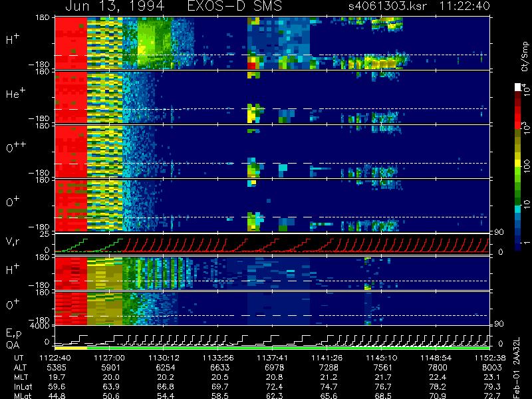Click UT value '1145:10'
Image resolution: width=532 pixels, height=399 pixels.
pyautogui.click(x=381, y=358)
